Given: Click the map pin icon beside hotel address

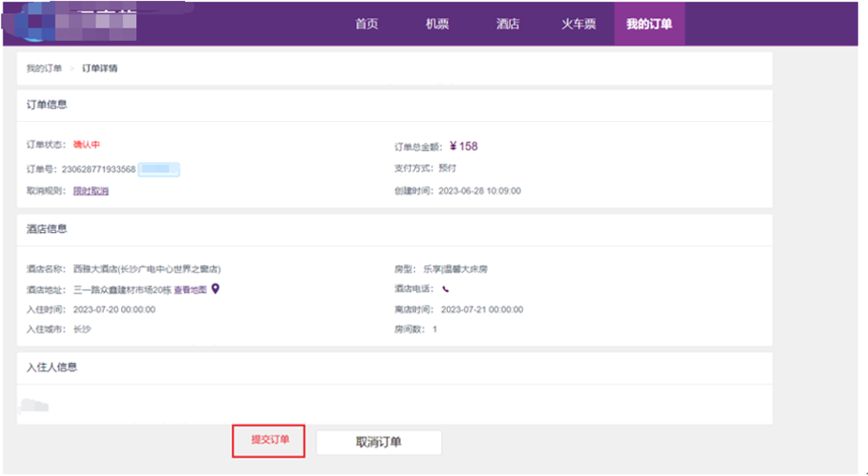Looking at the screenshot, I should [215, 289].
